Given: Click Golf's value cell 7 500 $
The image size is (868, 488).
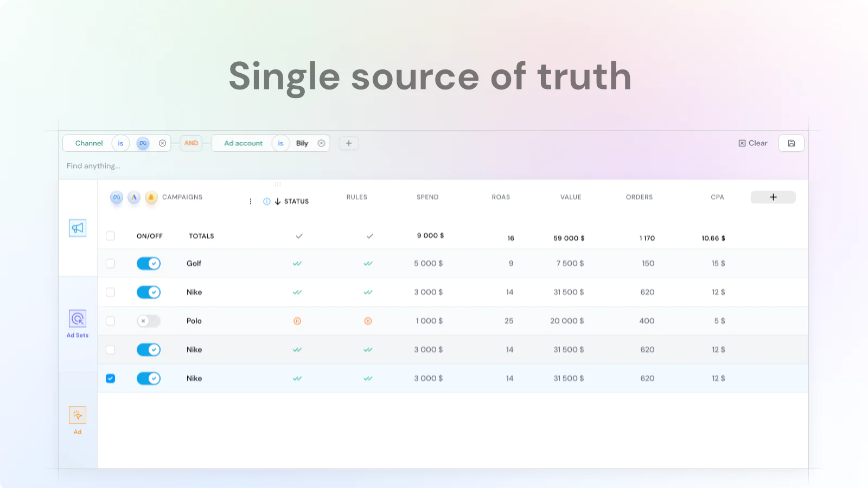Looking at the screenshot, I should tap(570, 264).
